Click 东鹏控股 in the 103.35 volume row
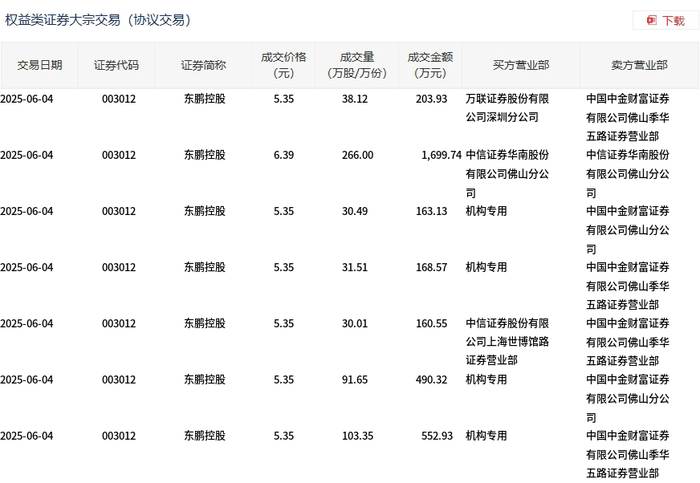Screen dimensions: 700x483 click(x=204, y=436)
